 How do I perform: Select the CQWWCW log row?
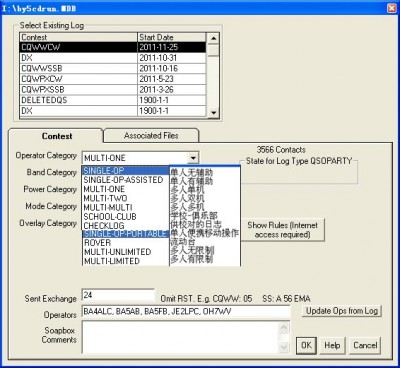pos(113,47)
